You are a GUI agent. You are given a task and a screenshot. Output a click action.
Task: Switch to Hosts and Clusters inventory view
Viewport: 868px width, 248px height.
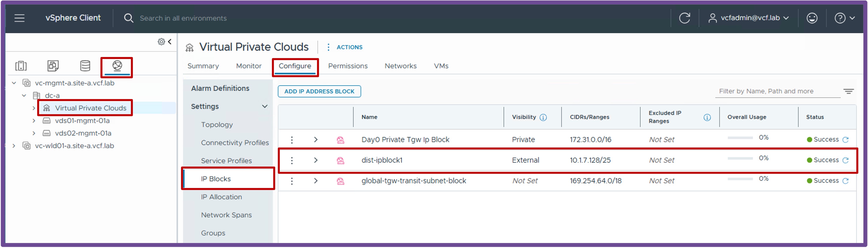(21, 66)
